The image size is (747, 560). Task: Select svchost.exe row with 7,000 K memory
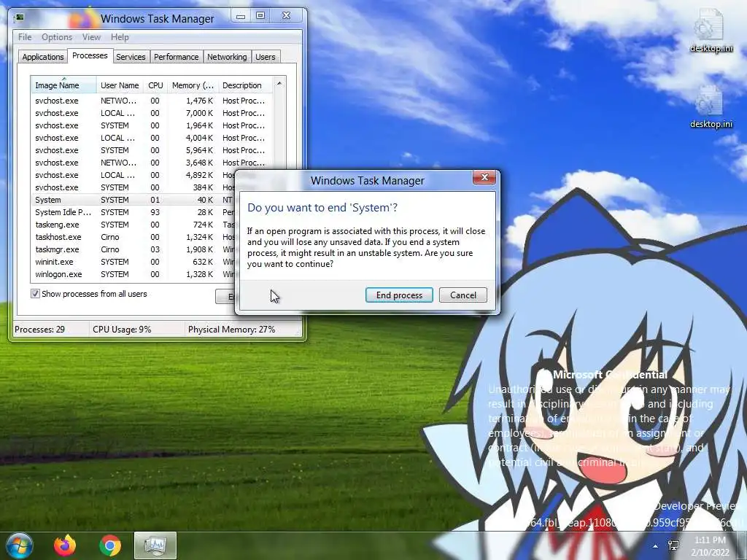coord(152,113)
